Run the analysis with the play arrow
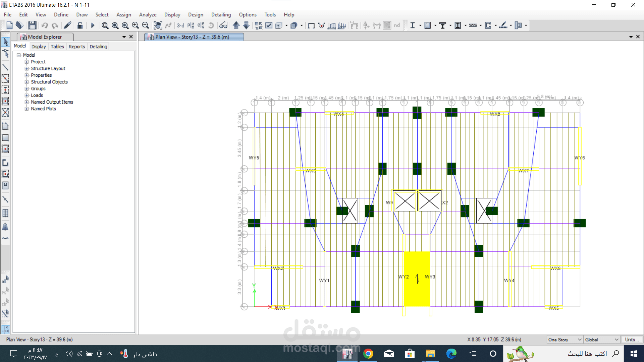The height and width of the screenshot is (362, 644). (x=93, y=25)
